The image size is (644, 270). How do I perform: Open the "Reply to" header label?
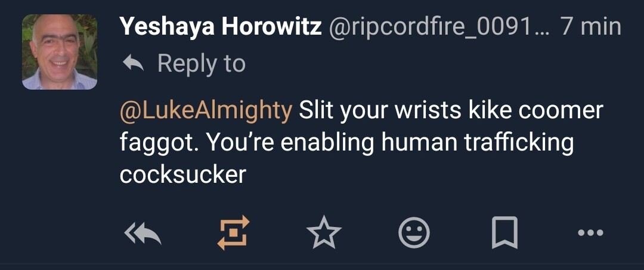[201, 63]
